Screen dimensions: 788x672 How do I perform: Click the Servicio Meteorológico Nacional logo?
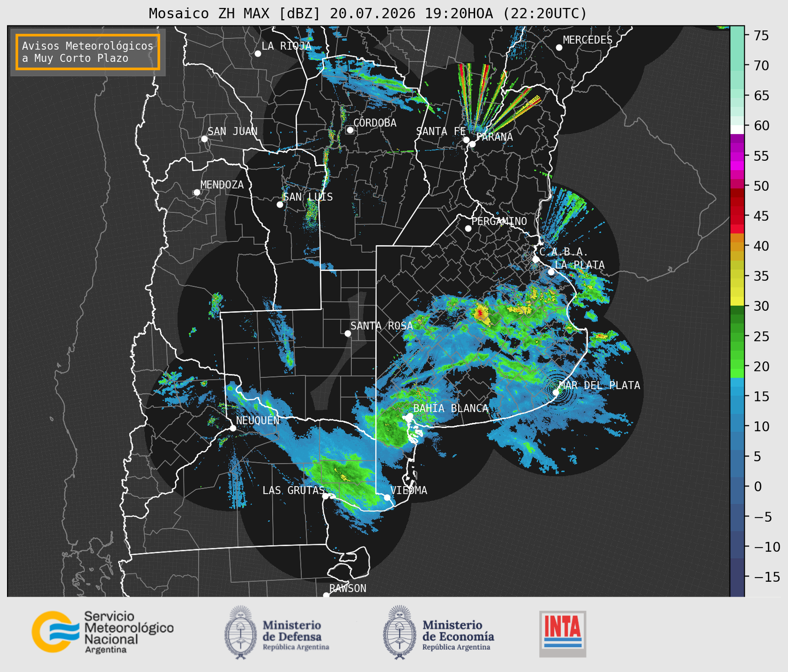[x=103, y=632]
